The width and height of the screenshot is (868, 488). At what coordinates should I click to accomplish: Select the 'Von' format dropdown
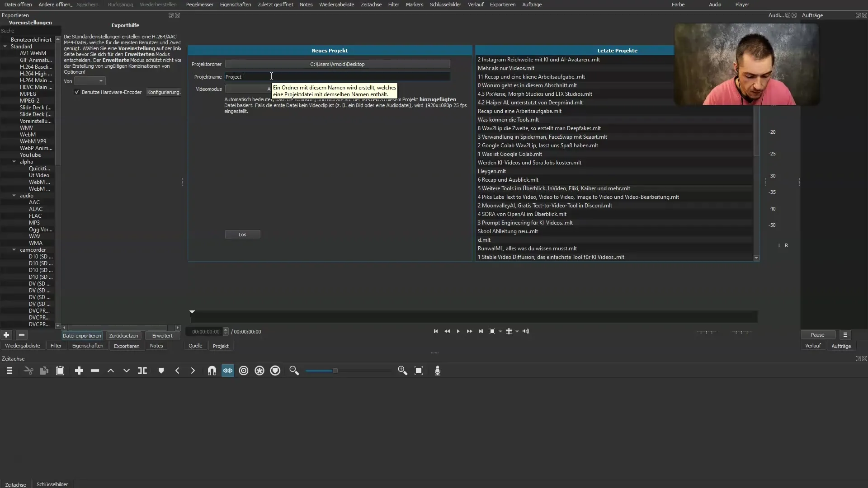click(x=90, y=80)
